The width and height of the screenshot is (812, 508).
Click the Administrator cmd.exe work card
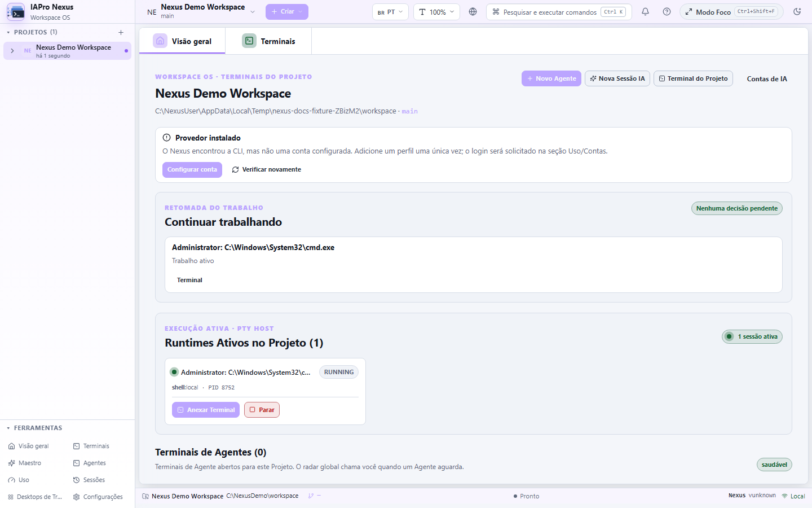coord(474,264)
